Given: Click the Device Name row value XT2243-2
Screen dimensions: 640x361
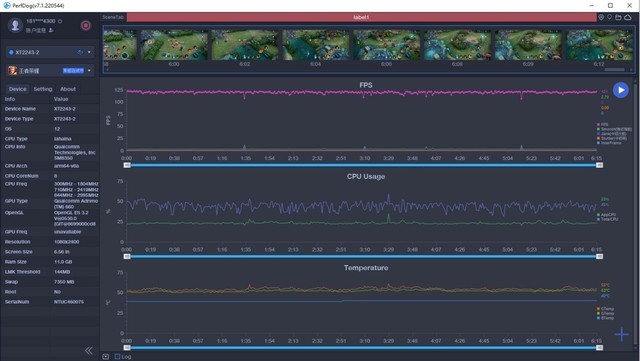Looking at the screenshot, I should click(64, 109).
